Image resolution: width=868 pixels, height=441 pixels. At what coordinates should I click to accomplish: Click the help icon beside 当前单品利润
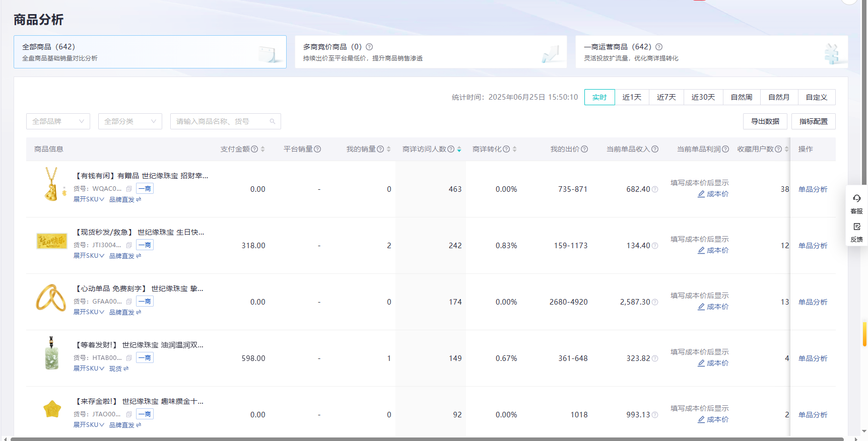click(x=725, y=149)
